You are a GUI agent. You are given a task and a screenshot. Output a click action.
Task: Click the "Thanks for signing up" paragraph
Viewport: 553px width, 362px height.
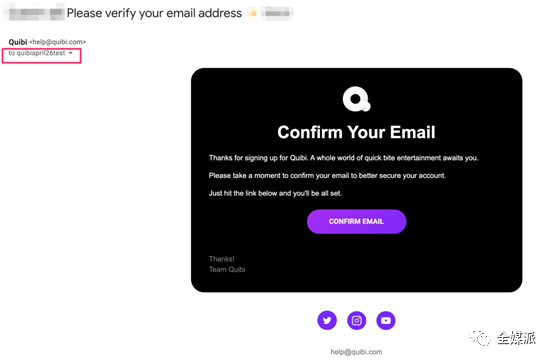tap(344, 158)
